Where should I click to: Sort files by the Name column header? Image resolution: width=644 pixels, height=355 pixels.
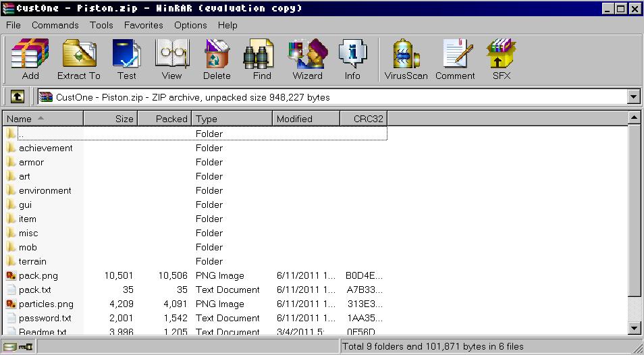click(43, 119)
